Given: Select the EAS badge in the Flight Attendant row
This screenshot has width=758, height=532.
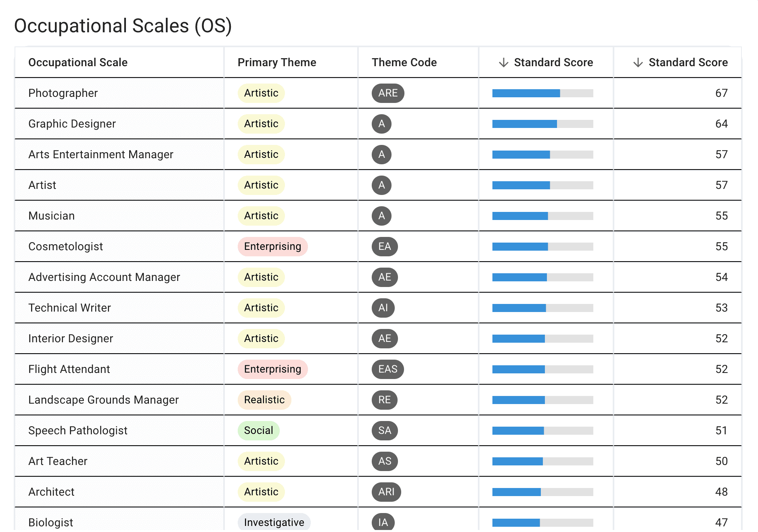Looking at the screenshot, I should click(x=388, y=369).
